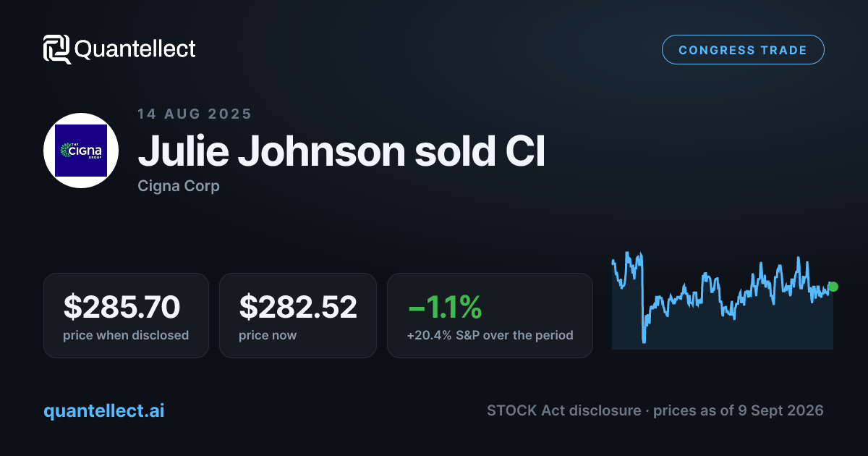
Task: Click the price when disclosed label
Action: 126,335
